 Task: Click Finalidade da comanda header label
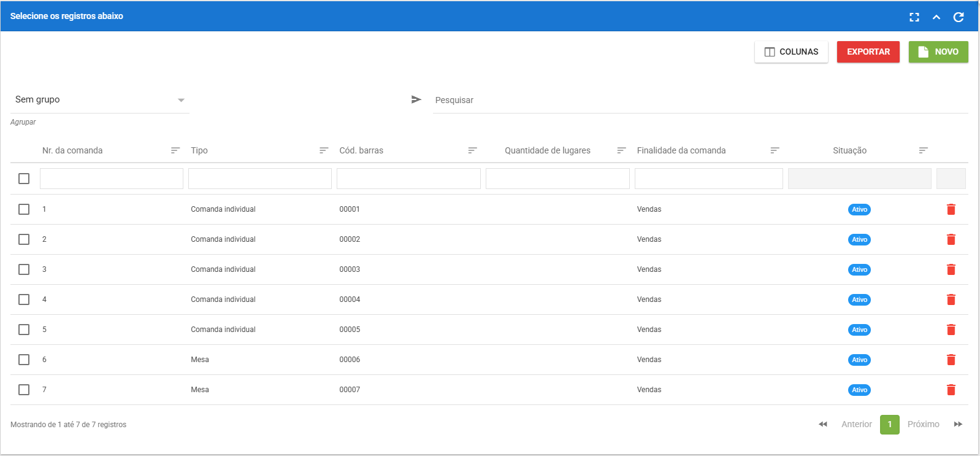coord(681,150)
